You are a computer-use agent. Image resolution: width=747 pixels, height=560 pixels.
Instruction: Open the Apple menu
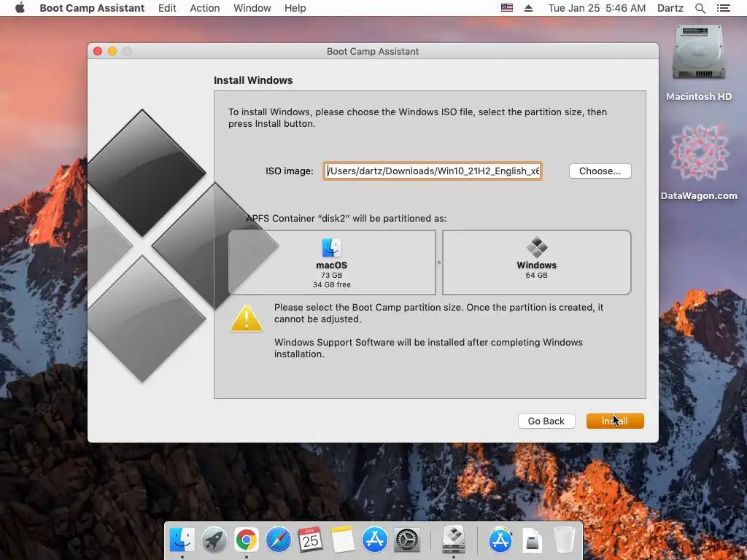tap(20, 8)
